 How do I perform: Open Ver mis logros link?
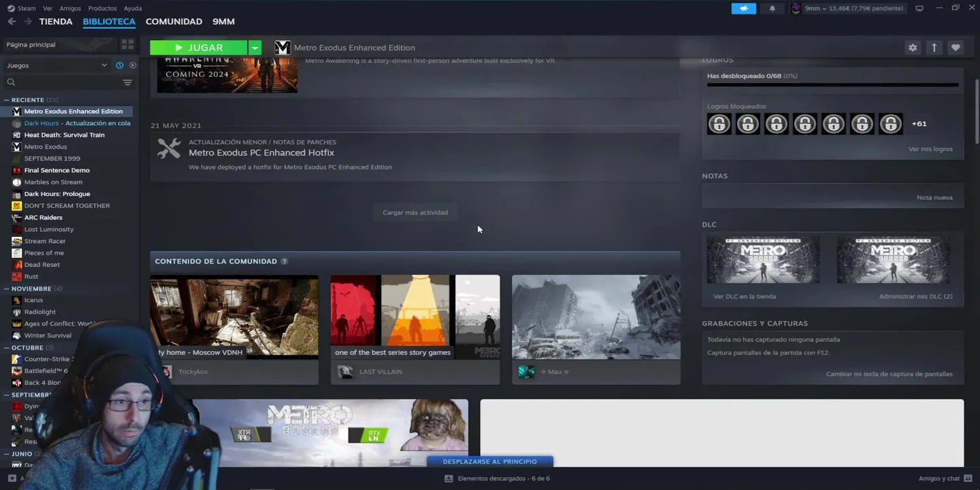930,149
